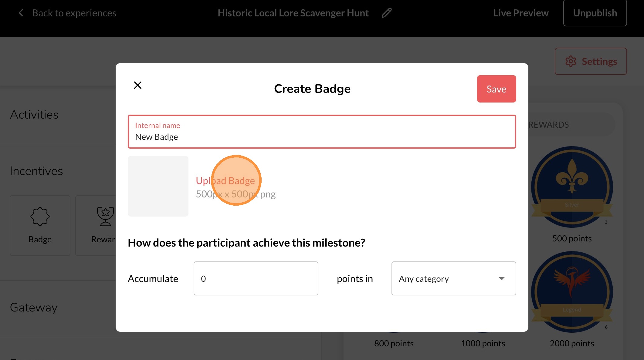Open the Gateway section
This screenshot has width=644, height=360.
click(34, 307)
